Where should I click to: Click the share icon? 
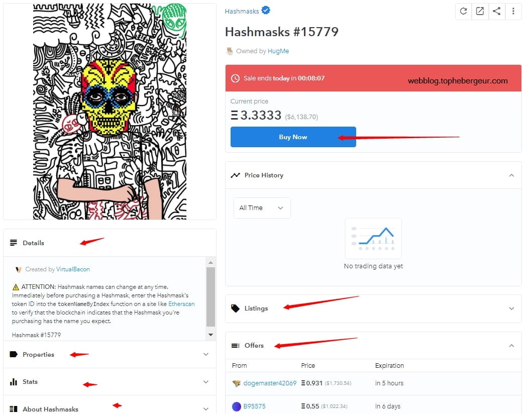click(x=496, y=11)
